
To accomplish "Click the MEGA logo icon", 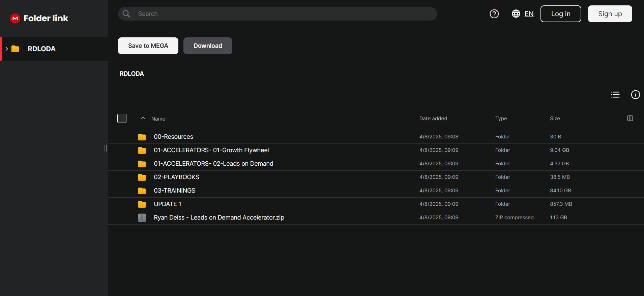I will (15, 18).
